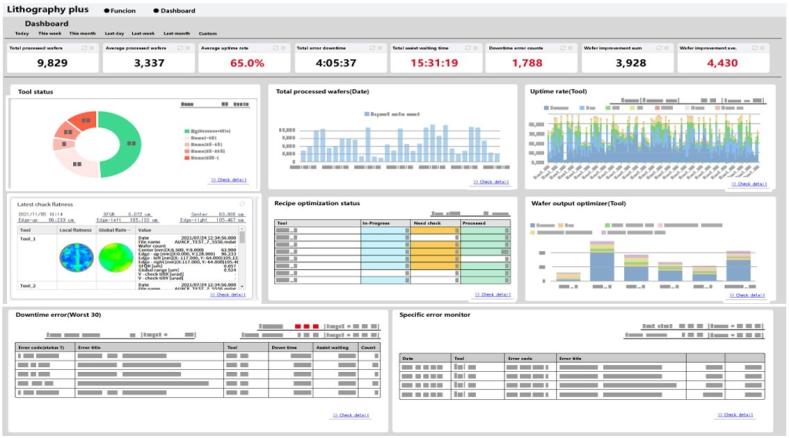Click settings icon on Total error downtime card
Viewport: 789px width, 438px height.
pyautogui.click(x=379, y=47)
